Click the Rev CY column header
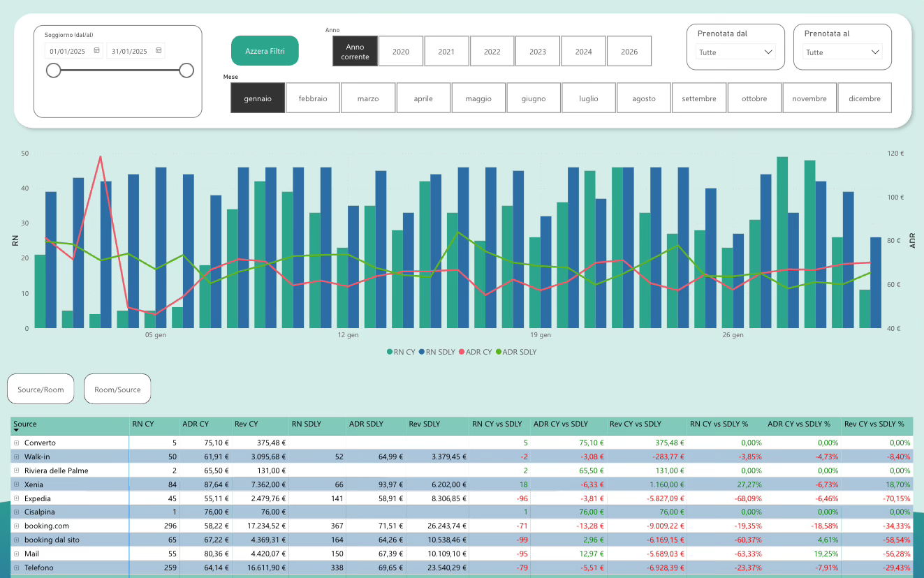The image size is (924, 578). tap(247, 424)
